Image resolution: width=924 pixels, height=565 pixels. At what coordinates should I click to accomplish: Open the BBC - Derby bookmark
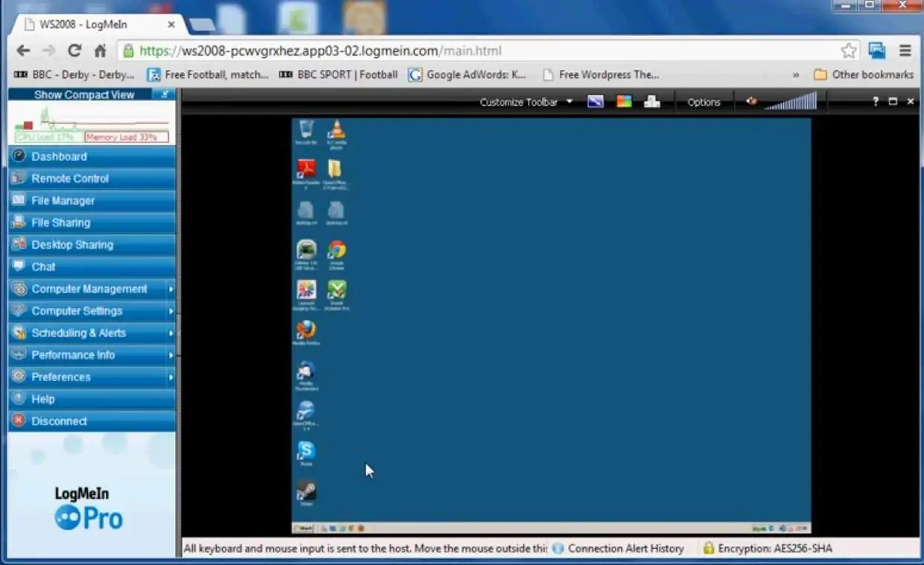click(74, 74)
